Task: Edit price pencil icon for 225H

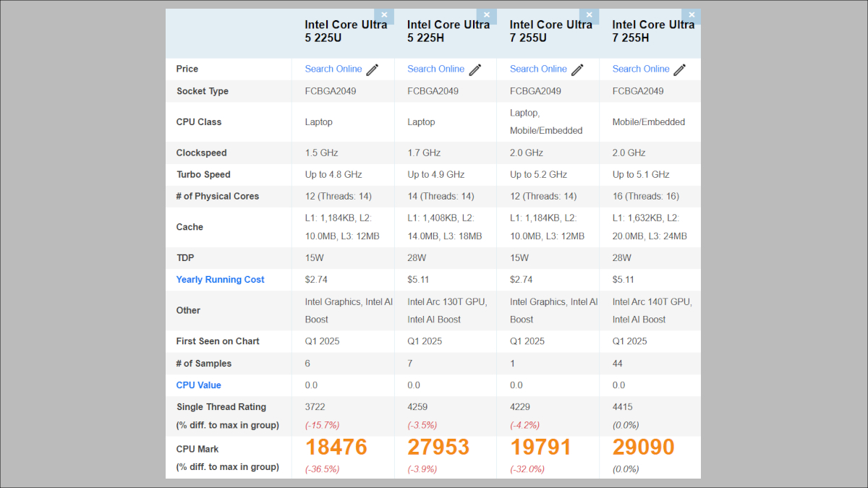Action: (475, 69)
